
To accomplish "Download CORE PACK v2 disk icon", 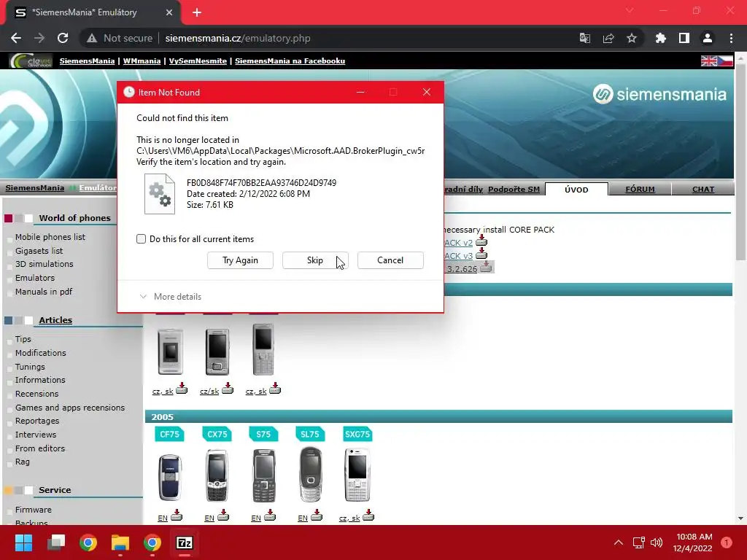I will [x=481, y=241].
